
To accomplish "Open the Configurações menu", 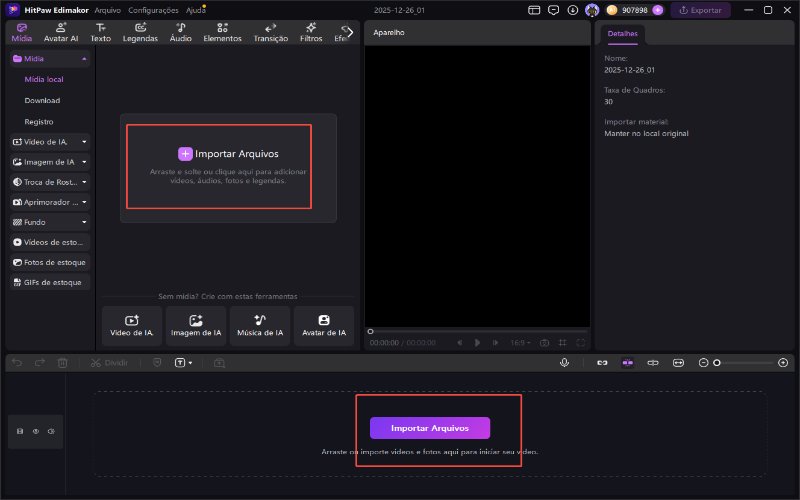I will tap(153, 10).
